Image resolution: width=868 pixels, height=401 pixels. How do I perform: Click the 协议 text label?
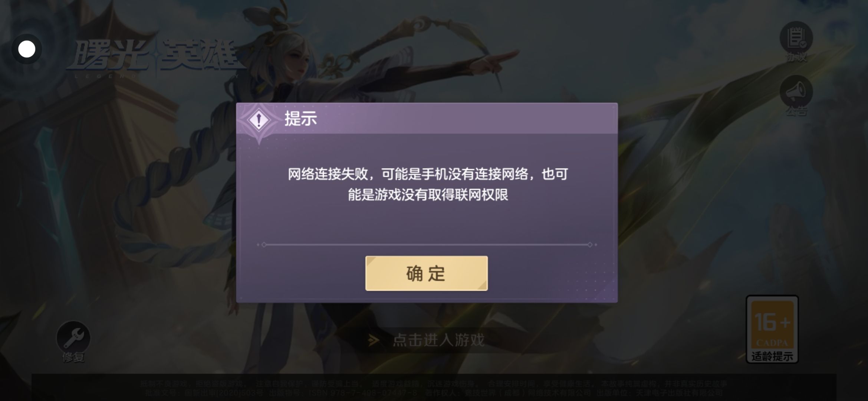[x=796, y=58]
